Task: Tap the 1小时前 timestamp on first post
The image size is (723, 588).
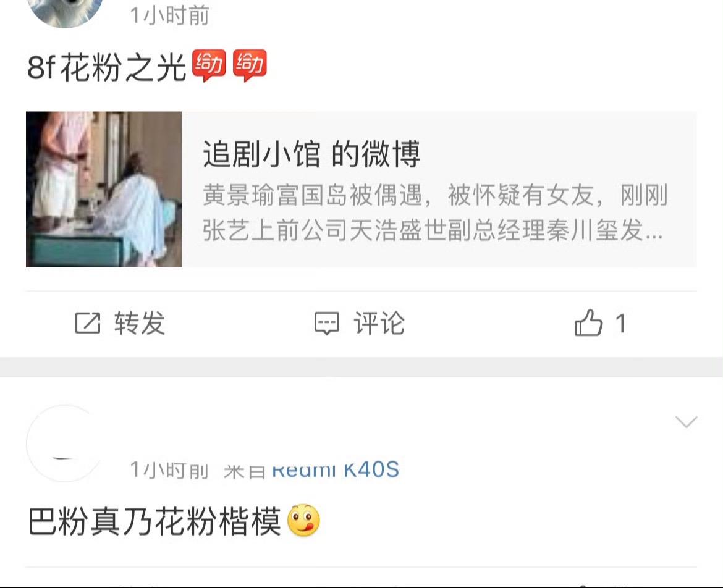Action: 170,15
